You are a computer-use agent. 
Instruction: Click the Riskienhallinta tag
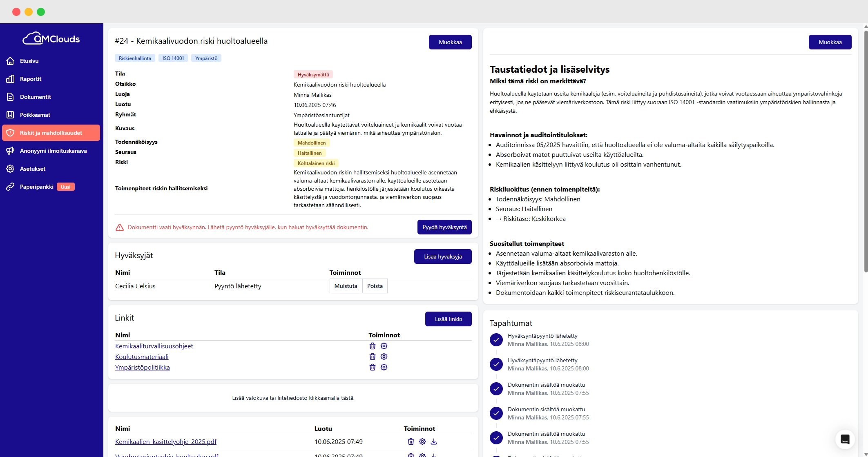(x=135, y=58)
